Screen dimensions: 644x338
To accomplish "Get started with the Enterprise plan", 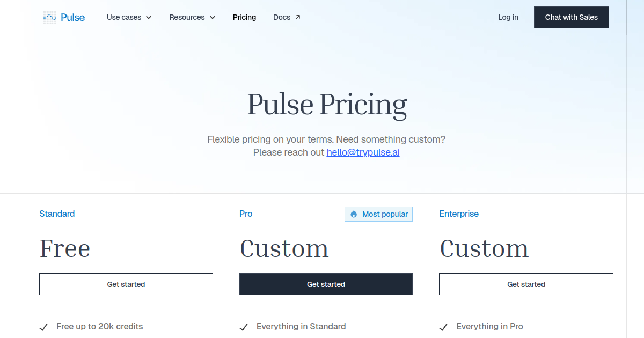I will pos(526,284).
